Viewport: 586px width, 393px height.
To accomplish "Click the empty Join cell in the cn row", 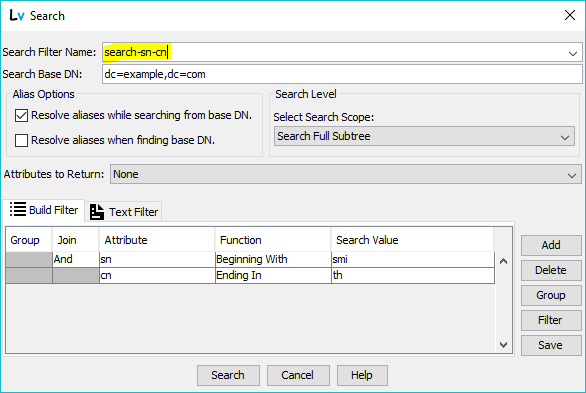I will [x=75, y=275].
